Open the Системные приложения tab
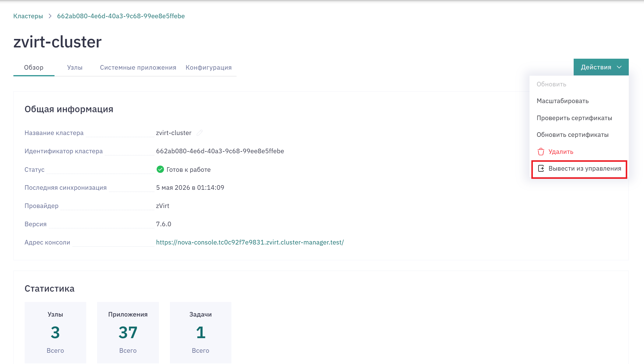Screen dimensions: 644x364 click(x=138, y=68)
